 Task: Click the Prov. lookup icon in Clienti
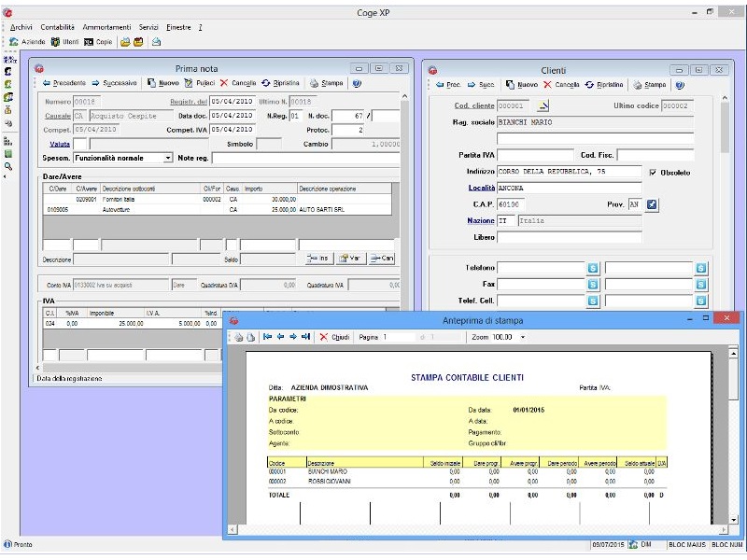(651, 204)
